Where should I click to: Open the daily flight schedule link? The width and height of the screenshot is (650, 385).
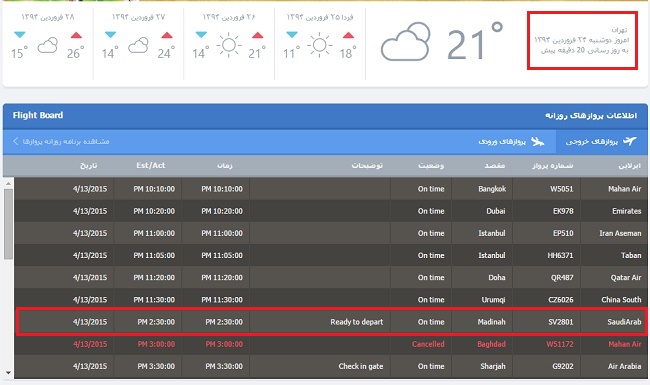click(x=66, y=142)
